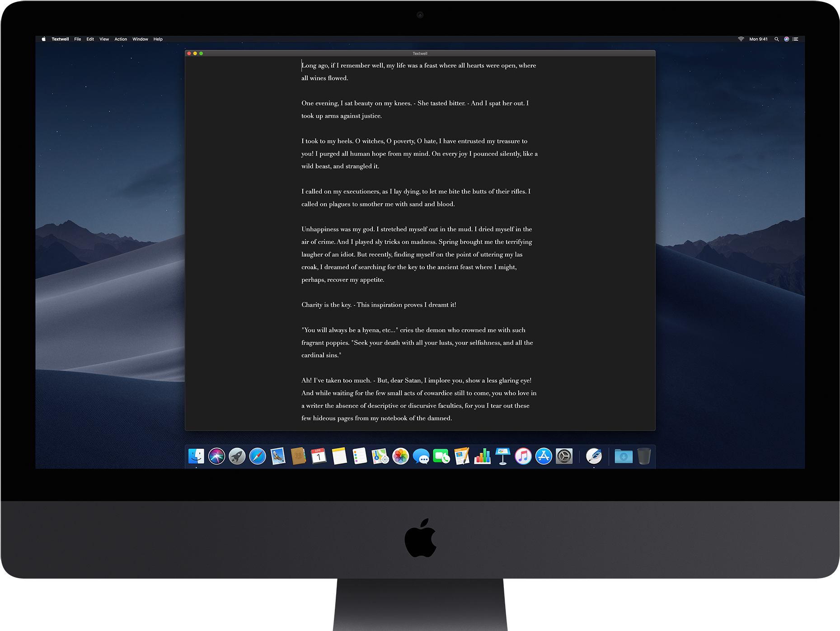Open Mail stamp icon in dock
Image resolution: width=840 pixels, height=631 pixels.
(278, 456)
